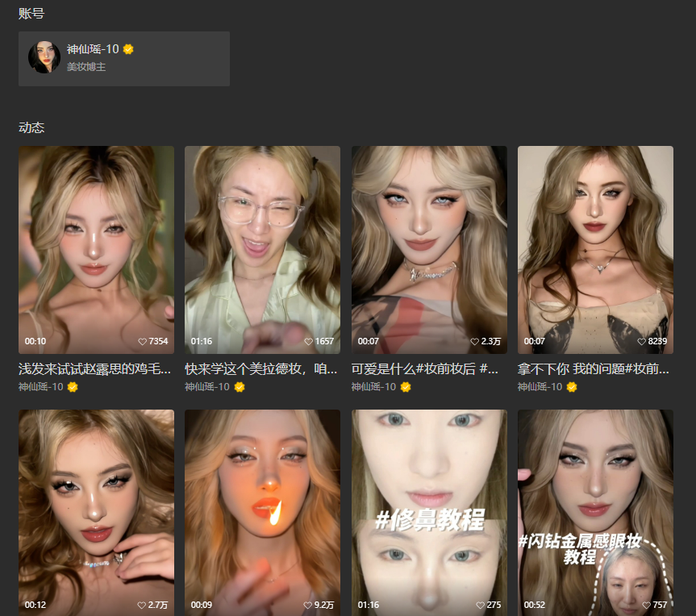This screenshot has width=696, height=616.
Task: Open the 可爱是什么 #妆前妆后 video title
Action: click(x=428, y=369)
